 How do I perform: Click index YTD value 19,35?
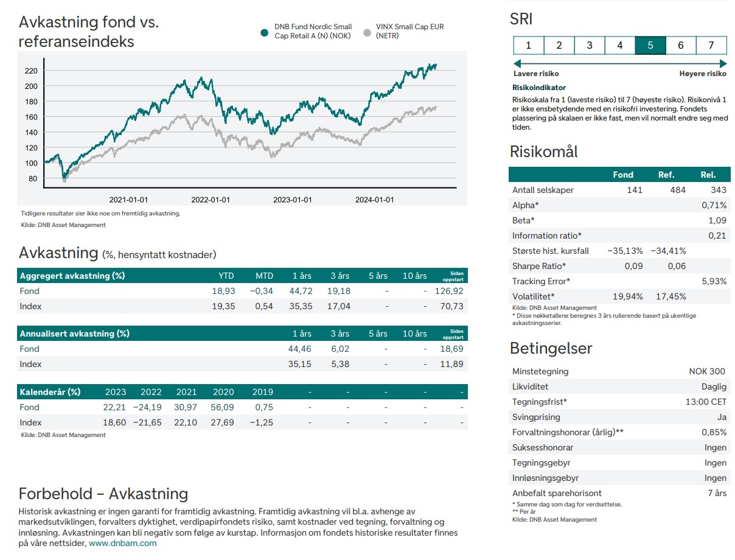pyautogui.click(x=223, y=306)
